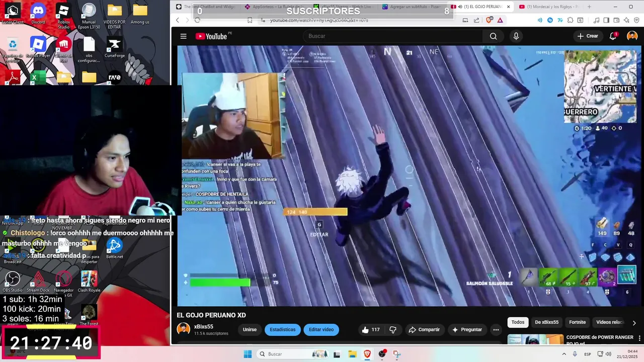Open the Among us folder
This screenshot has height=362, width=644.
tap(140, 14)
